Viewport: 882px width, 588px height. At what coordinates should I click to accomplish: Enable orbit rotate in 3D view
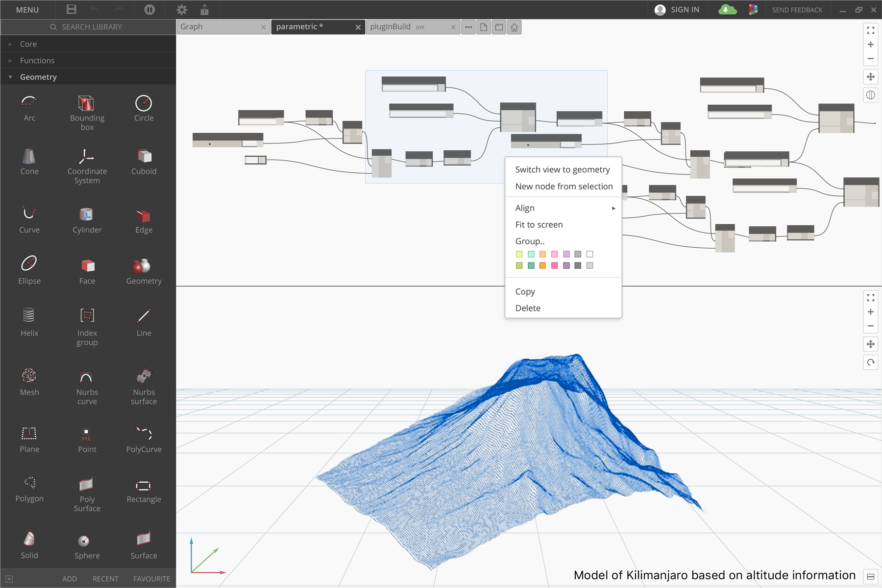[870, 362]
